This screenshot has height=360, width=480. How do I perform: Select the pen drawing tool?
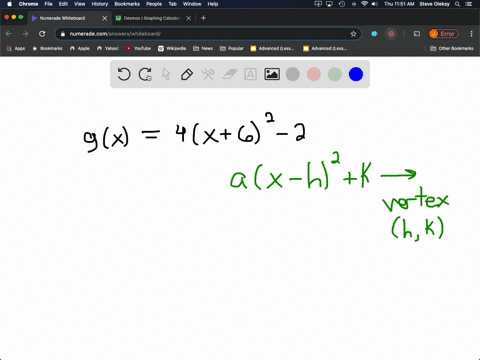pyautogui.click(x=187, y=74)
